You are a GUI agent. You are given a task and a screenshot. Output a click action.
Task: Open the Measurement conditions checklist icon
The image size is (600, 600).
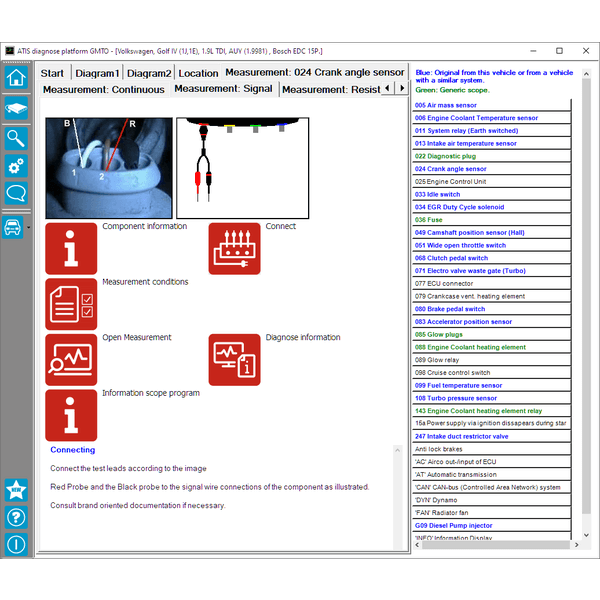coord(71,304)
